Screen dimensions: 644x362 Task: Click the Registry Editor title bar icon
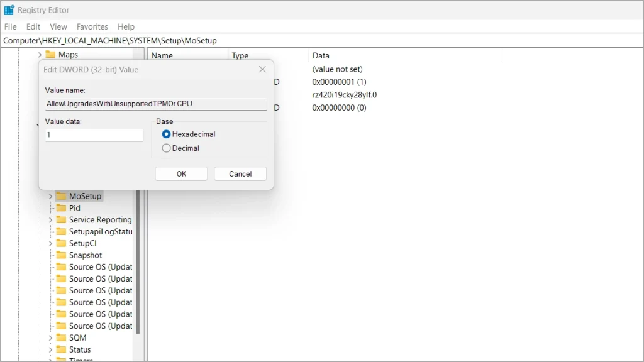(x=9, y=9)
